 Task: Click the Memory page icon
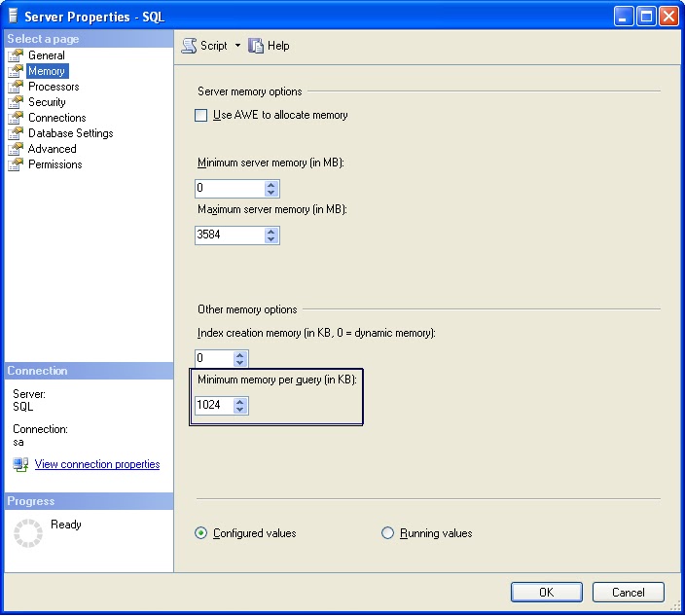16,71
